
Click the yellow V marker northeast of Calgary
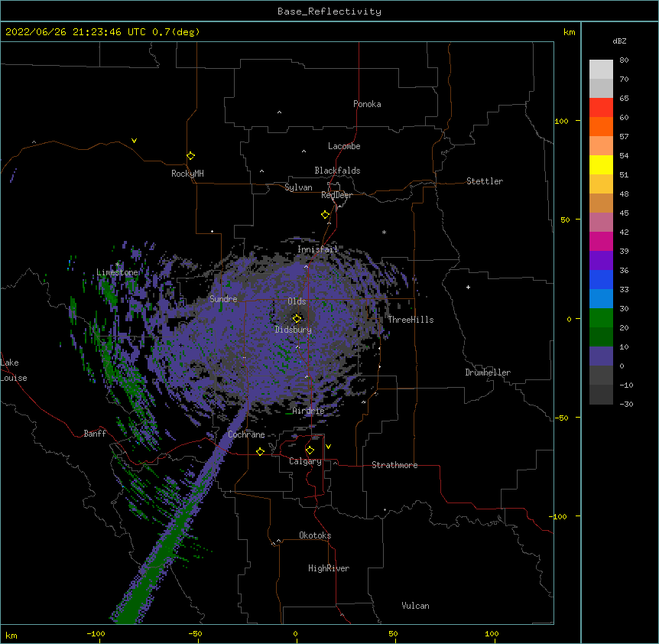[x=328, y=447]
